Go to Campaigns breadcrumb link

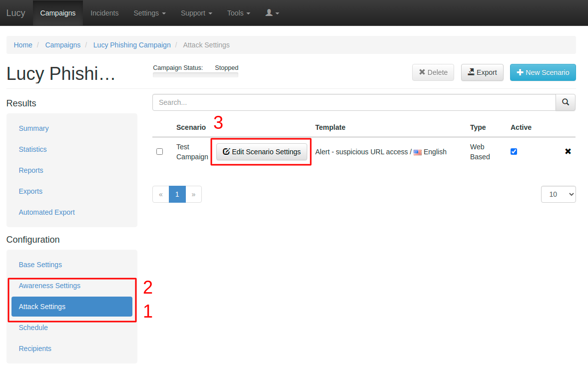[62, 45]
